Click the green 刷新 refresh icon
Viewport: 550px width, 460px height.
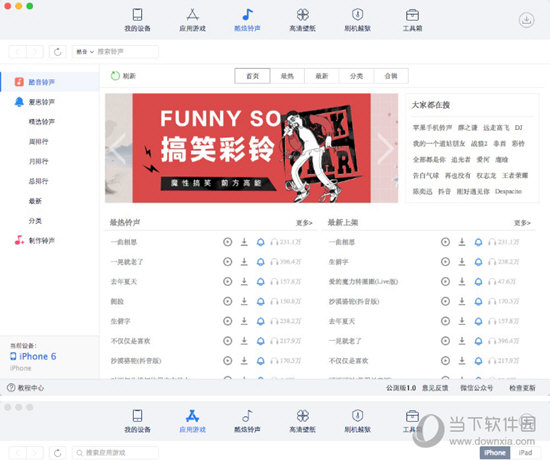[115, 76]
